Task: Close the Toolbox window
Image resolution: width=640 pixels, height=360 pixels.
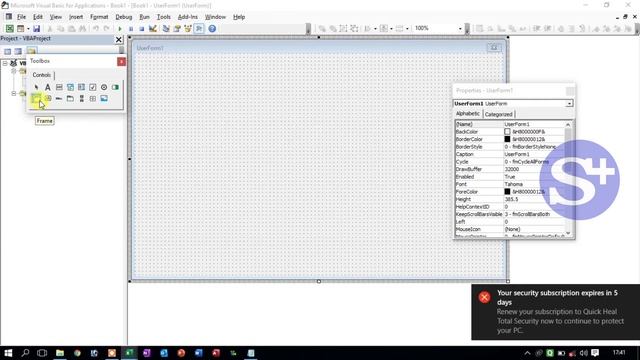Action: [x=121, y=61]
